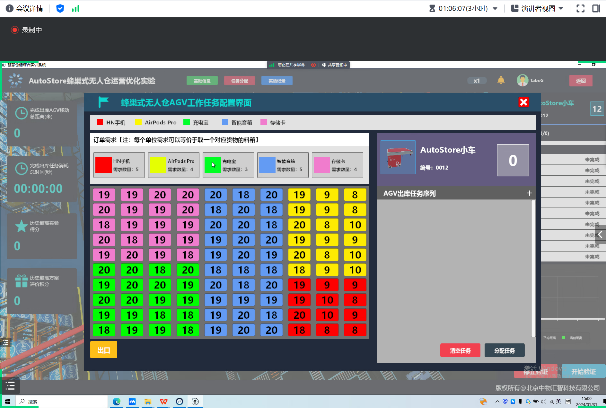Select the green order requirement card
The image size is (606, 409).
click(228, 164)
